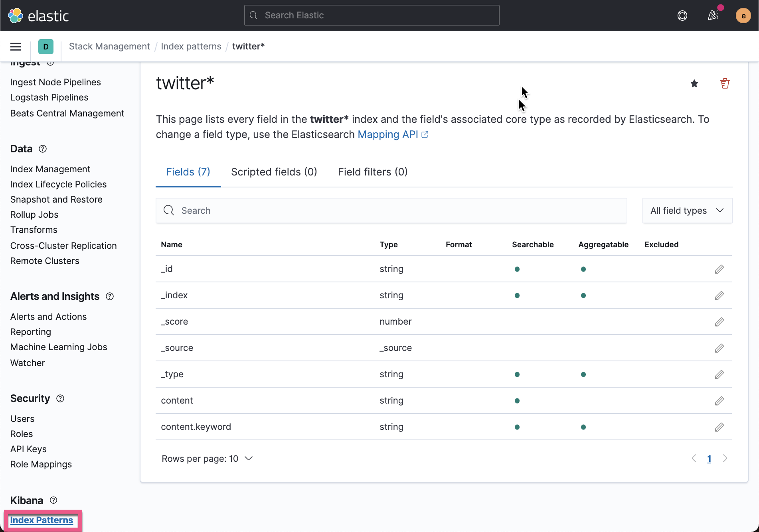The image size is (759, 532).
Task: Click the Elastic logo
Action: pos(38,15)
